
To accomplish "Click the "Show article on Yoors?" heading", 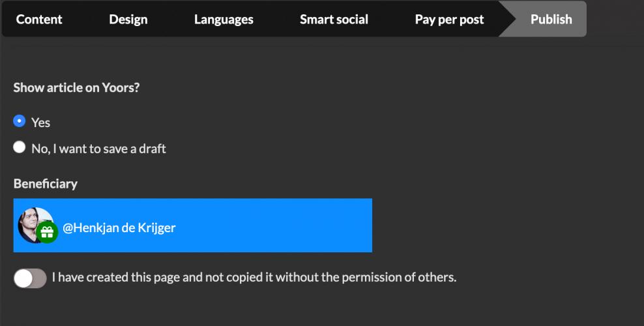I will (x=76, y=88).
